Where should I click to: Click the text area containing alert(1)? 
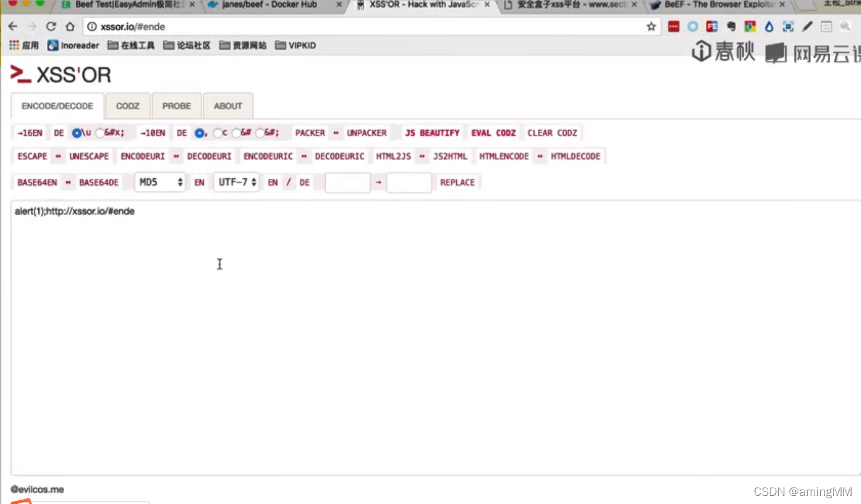tap(436, 338)
